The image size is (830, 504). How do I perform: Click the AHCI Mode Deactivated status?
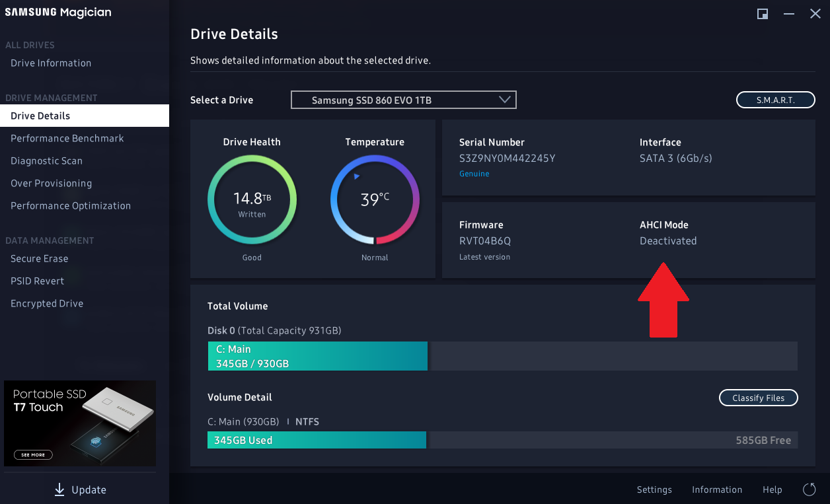668,241
